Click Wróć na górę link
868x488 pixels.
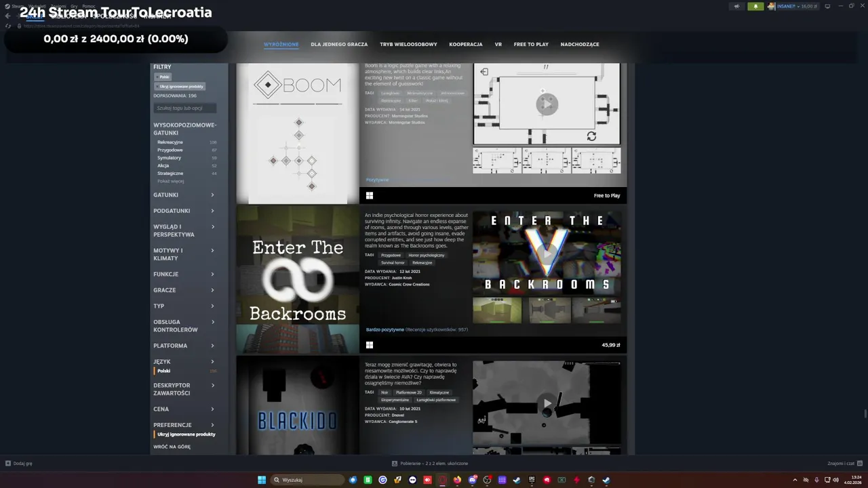tap(172, 447)
